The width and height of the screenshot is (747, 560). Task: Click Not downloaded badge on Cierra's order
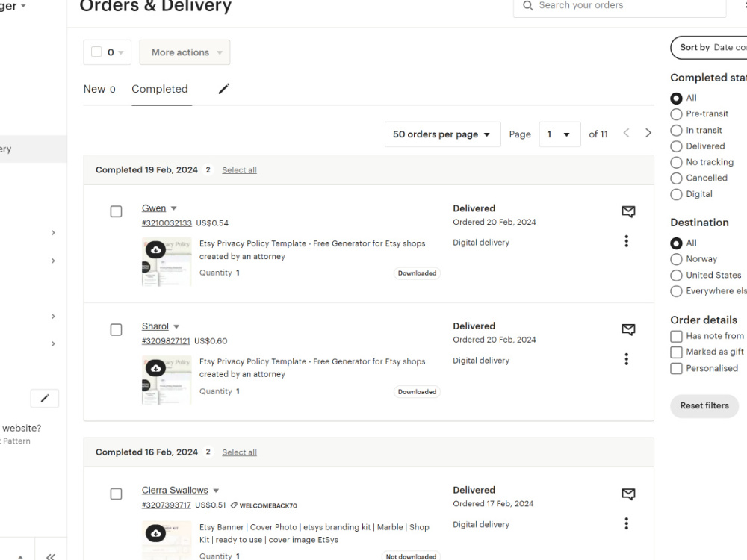coord(411,556)
